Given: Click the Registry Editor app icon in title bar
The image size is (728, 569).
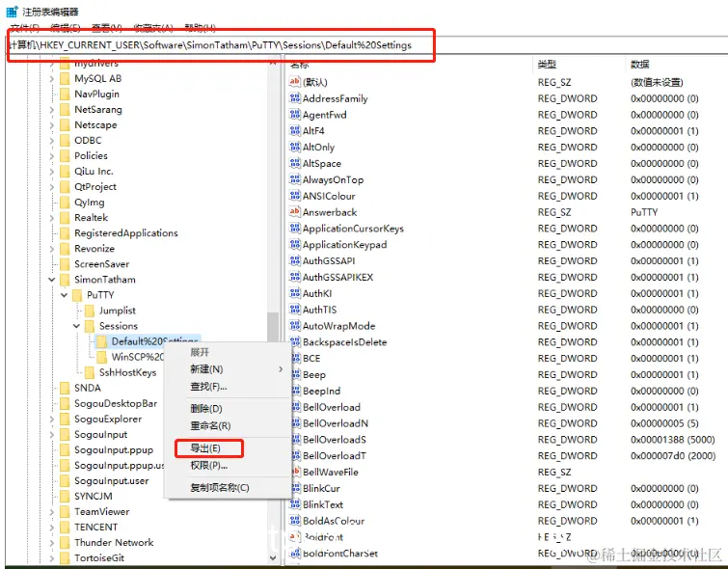Looking at the screenshot, I should coord(13,12).
